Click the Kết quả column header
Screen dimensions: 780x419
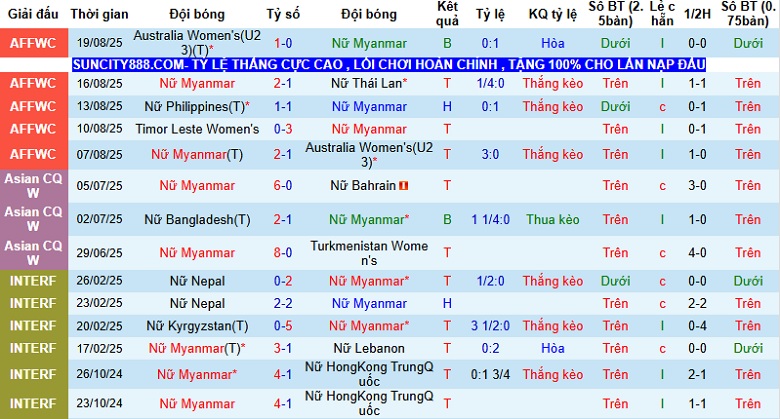[x=447, y=14]
